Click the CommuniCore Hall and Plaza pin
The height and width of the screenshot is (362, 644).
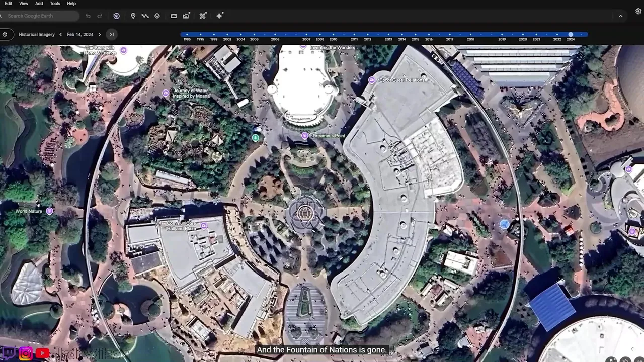tap(204, 226)
